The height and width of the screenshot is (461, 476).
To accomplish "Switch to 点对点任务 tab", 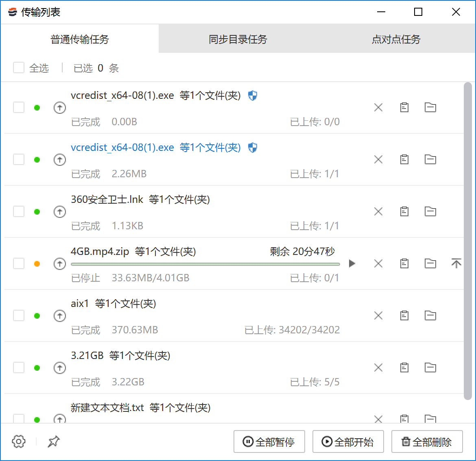I will [x=396, y=39].
